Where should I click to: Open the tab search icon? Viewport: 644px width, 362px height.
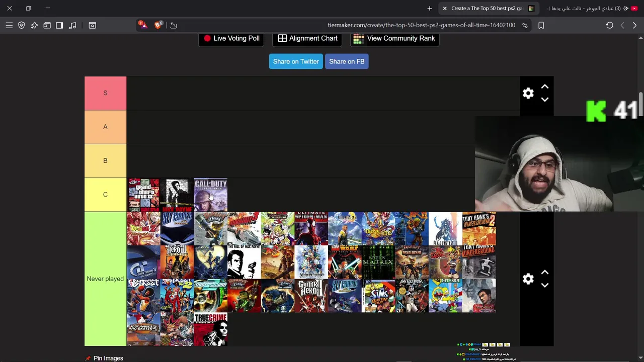coord(92,25)
